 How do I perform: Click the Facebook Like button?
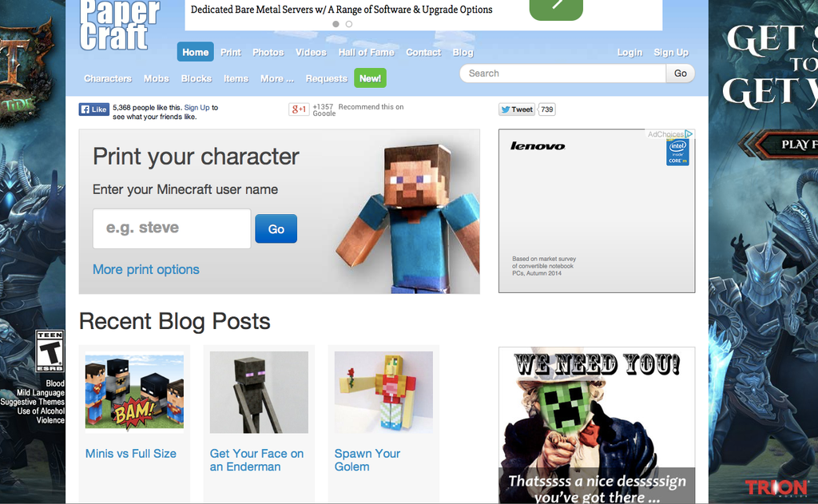tap(94, 109)
